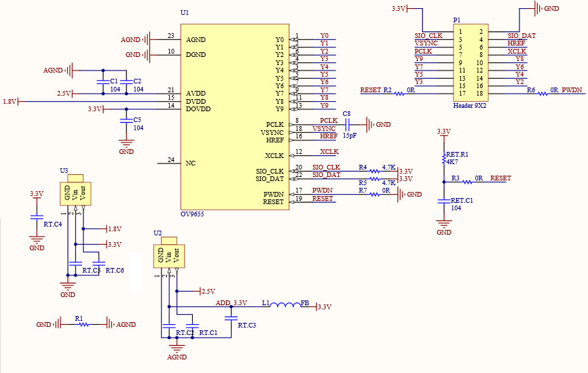Click the DGND pin name inside U1
588x373 pixels.
pos(196,55)
